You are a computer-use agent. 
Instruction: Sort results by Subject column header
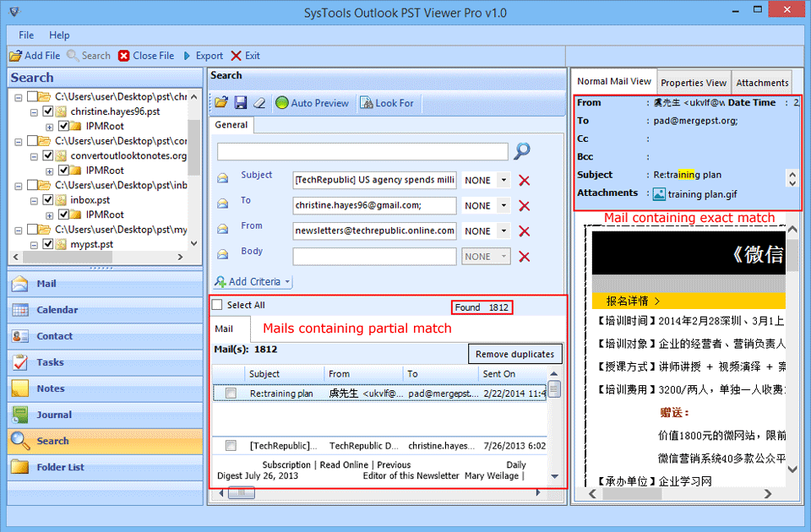tap(284, 374)
